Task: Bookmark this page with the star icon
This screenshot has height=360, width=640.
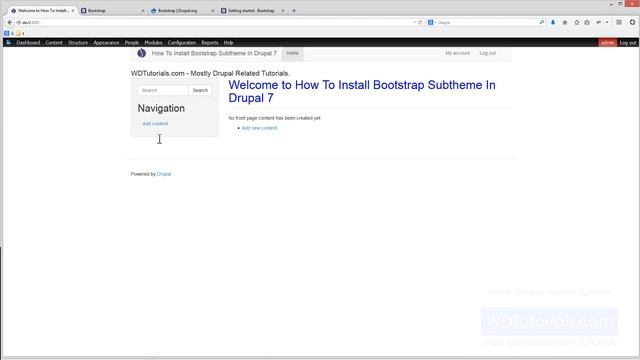Action: point(577,22)
